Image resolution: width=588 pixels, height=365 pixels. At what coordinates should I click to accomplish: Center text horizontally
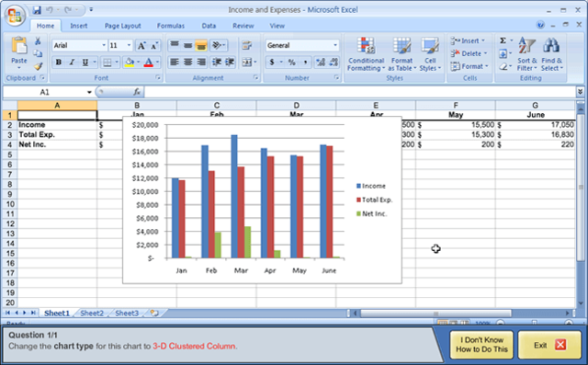pyautogui.click(x=187, y=62)
